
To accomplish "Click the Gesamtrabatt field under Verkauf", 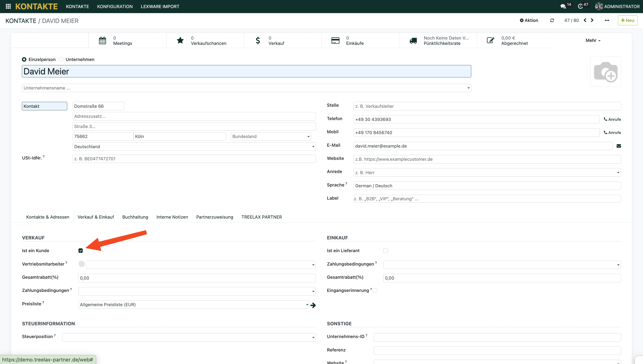I will point(197,278).
